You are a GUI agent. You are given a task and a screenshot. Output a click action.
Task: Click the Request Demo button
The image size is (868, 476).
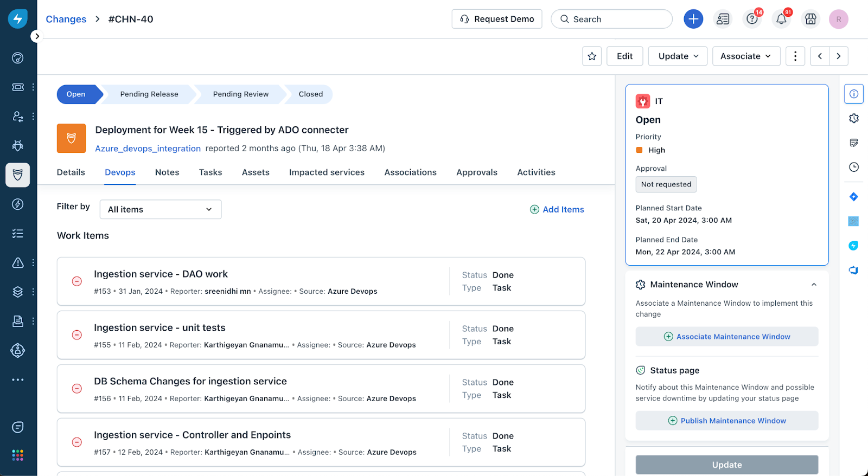coord(497,19)
